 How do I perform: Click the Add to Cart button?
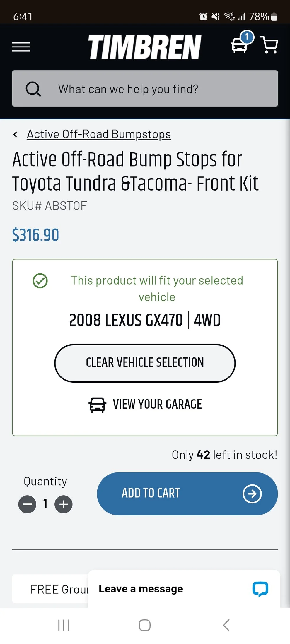(x=187, y=494)
